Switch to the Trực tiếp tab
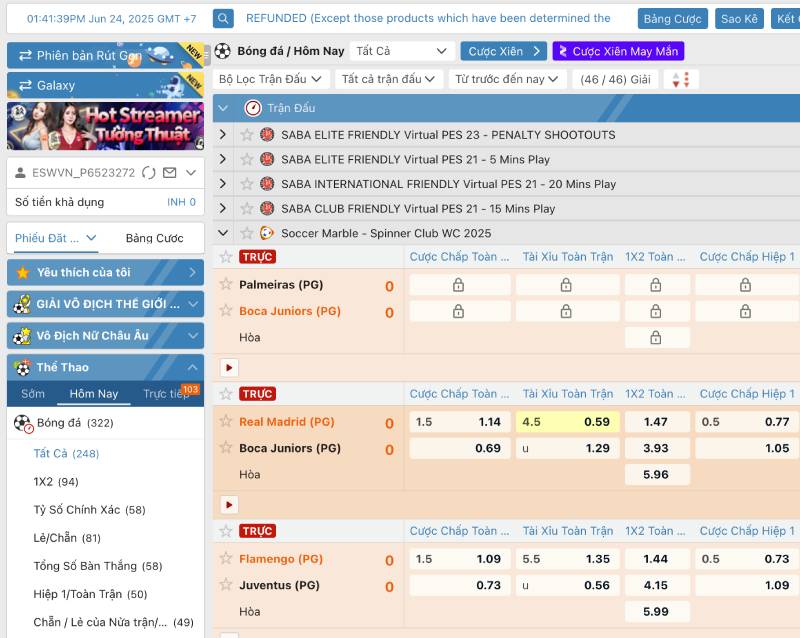 (166, 394)
